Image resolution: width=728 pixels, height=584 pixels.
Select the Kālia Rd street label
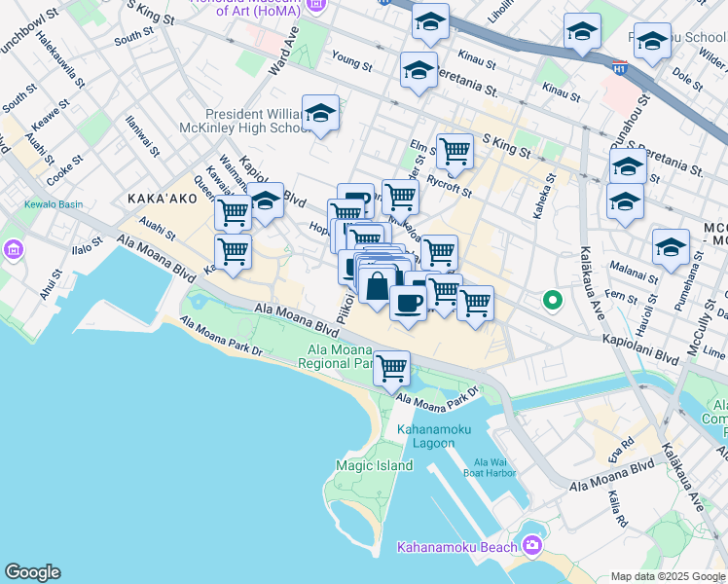618,509
